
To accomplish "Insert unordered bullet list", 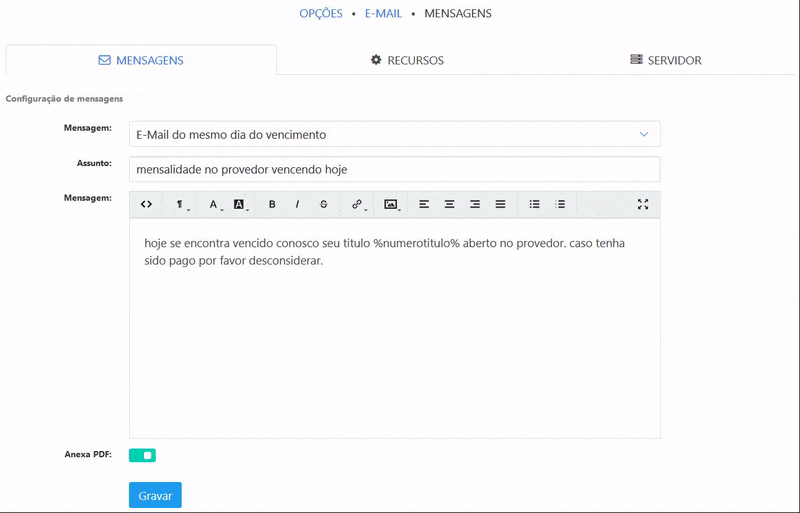I will tap(534, 204).
